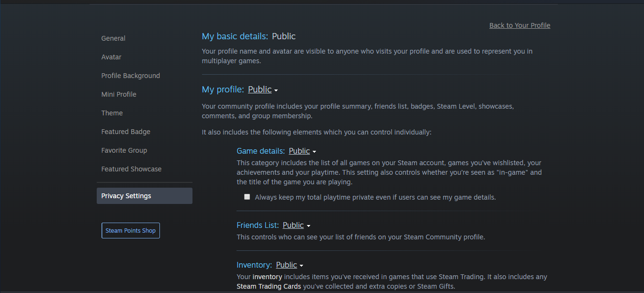
Task: Open the Steam Points Shop
Action: point(130,230)
